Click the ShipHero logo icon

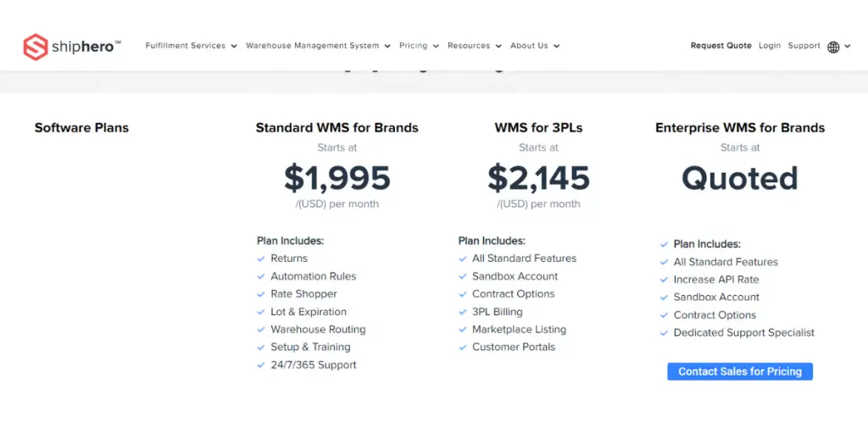(35, 47)
